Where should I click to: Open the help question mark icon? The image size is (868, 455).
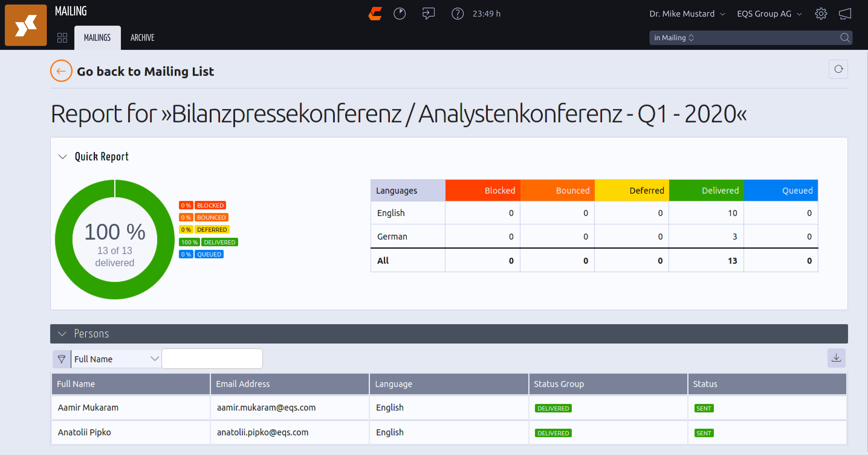point(457,14)
